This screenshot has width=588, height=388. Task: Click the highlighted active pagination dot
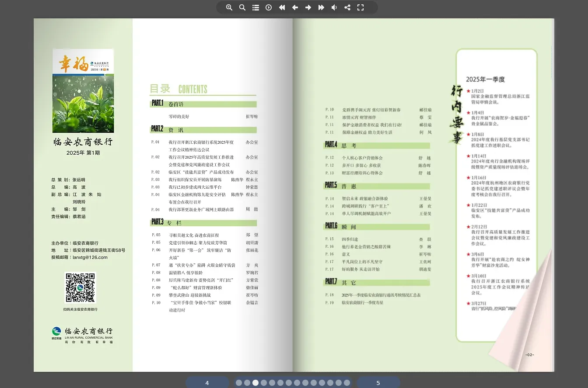[255, 383]
